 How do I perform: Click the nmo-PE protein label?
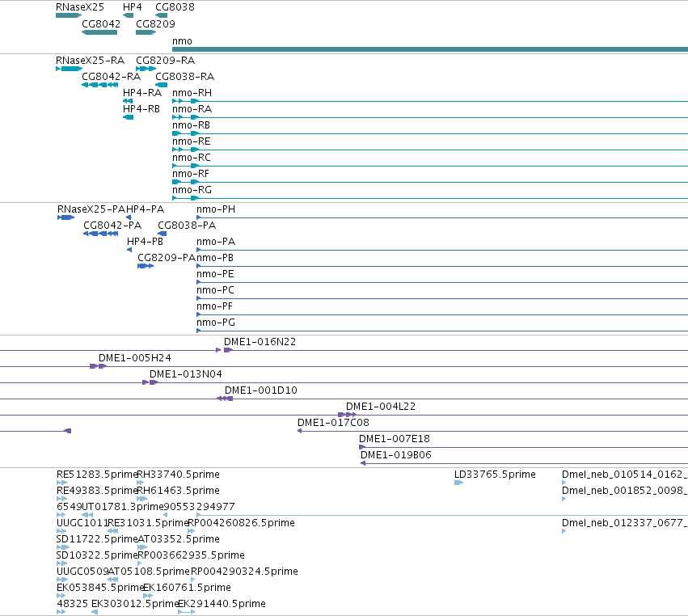tap(215, 274)
